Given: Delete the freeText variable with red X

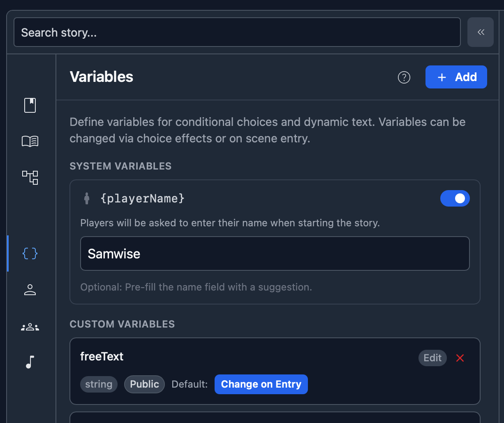Looking at the screenshot, I should pos(460,358).
